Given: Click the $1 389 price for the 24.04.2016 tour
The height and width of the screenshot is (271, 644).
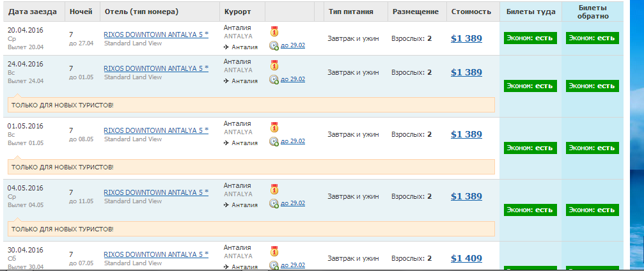Looking at the screenshot, I should tap(466, 72).
